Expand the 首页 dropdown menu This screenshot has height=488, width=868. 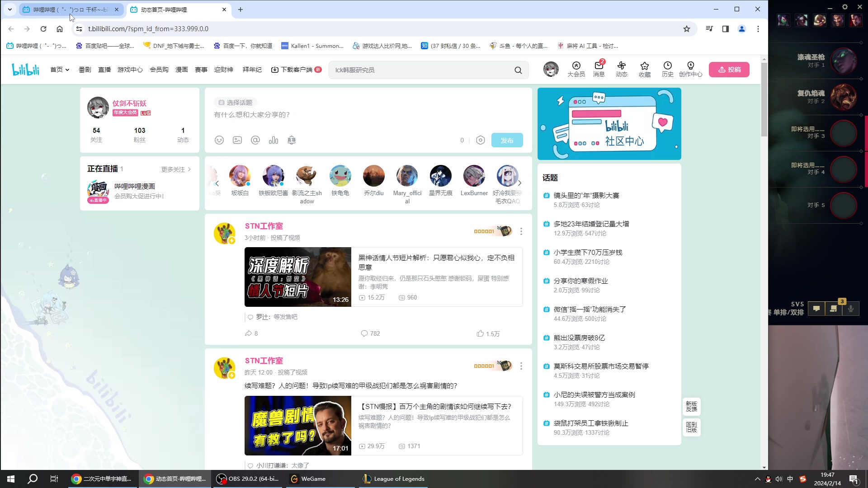[60, 70]
